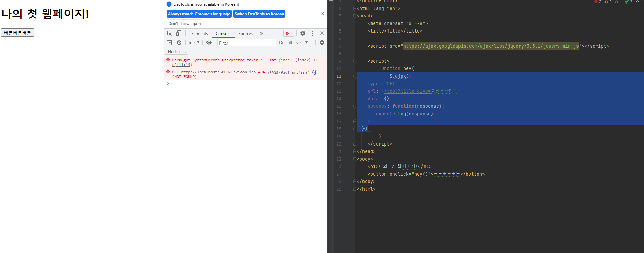
Task: Open console settings gear next to Default levels
Action: tap(322, 42)
